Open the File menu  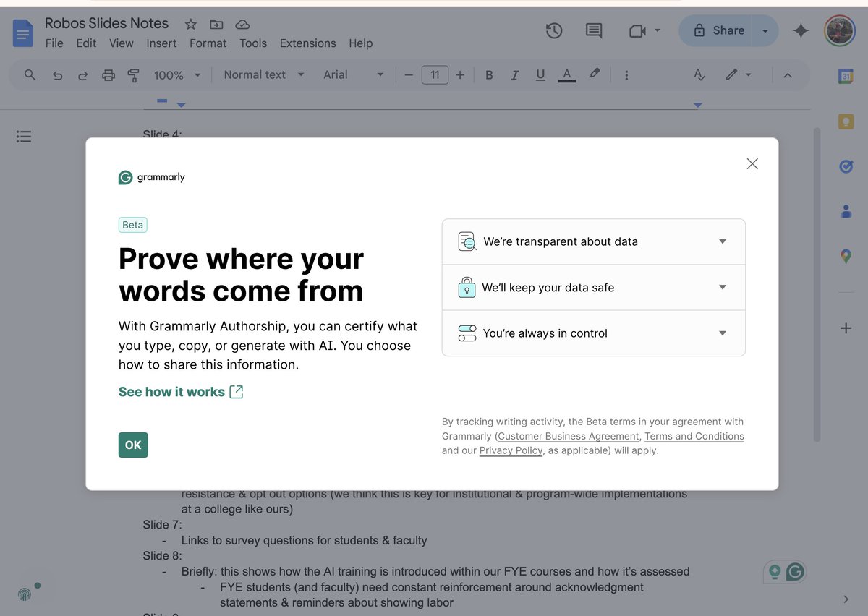pos(54,43)
